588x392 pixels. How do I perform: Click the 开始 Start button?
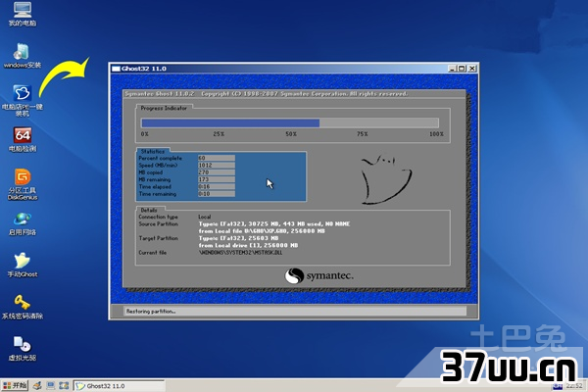15,385
